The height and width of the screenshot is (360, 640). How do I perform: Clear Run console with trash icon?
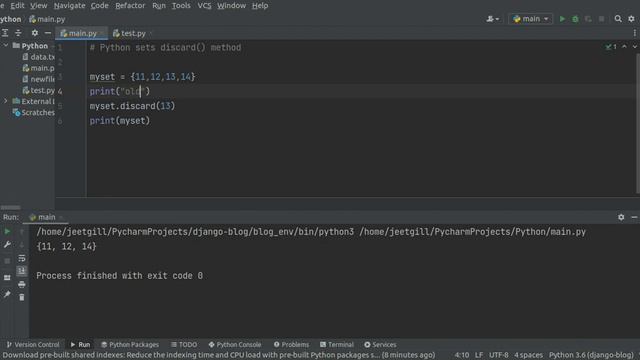(22, 297)
